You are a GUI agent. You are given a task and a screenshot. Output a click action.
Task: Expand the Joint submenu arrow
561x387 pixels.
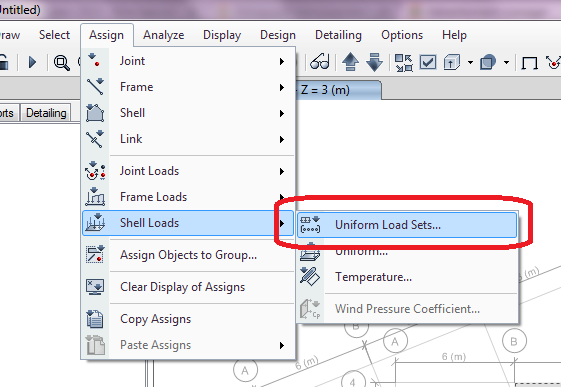click(282, 62)
